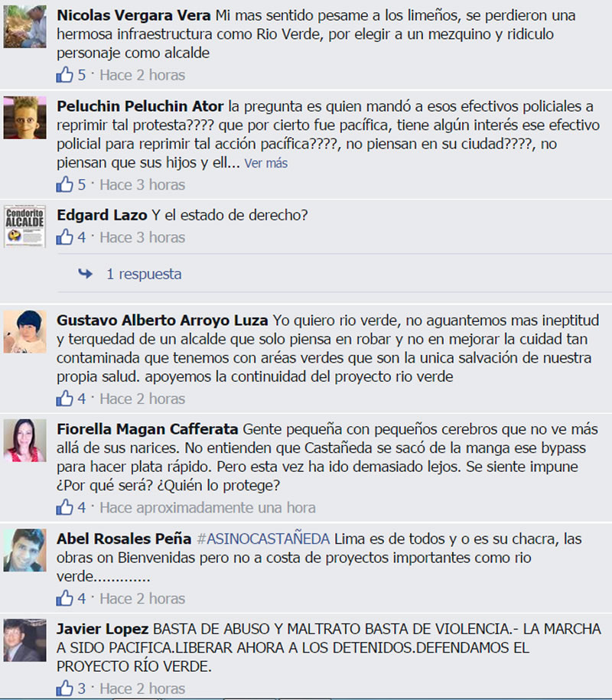Expand Peluchin's comment with 'Ver más'

[x=266, y=163]
